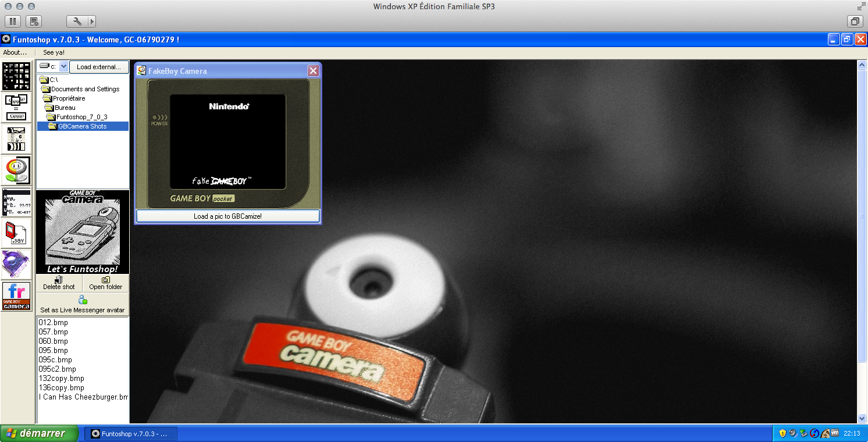Click the Load external... button
Image resolution: width=868 pixels, height=442 pixels.
(99, 67)
